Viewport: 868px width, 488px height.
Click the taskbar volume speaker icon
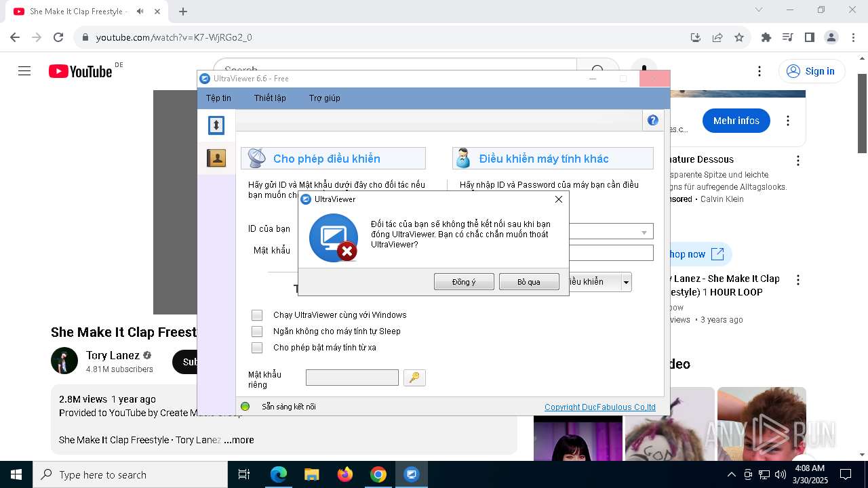pyautogui.click(x=780, y=474)
